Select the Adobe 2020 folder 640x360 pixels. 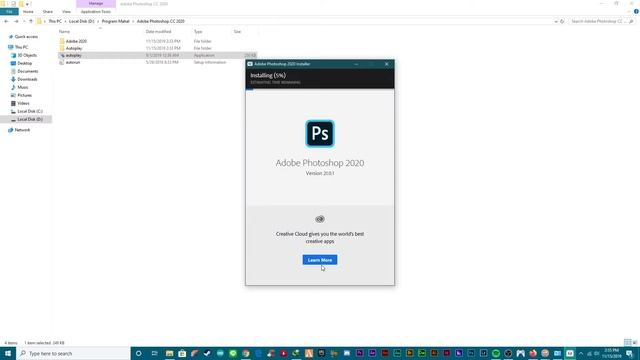click(76, 41)
